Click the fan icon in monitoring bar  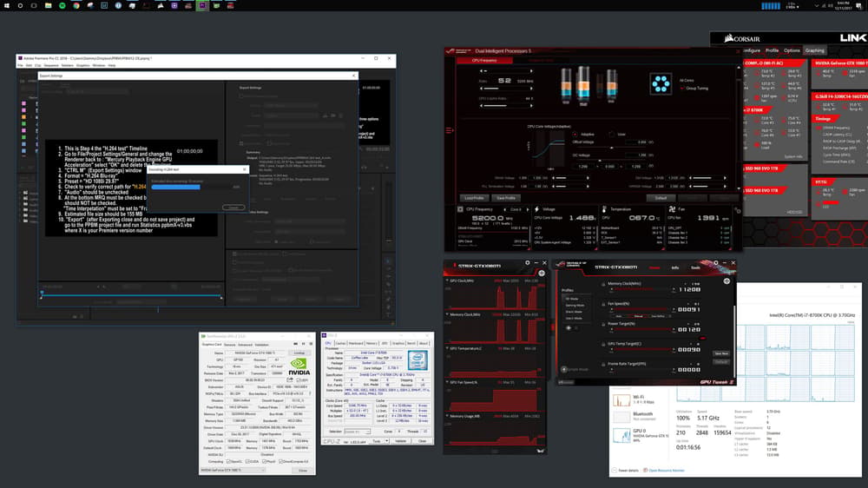click(672, 209)
